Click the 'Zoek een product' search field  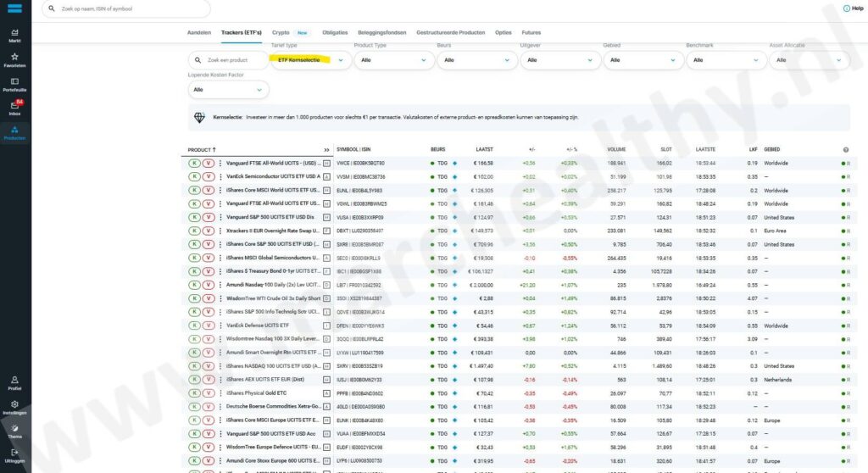click(228, 60)
